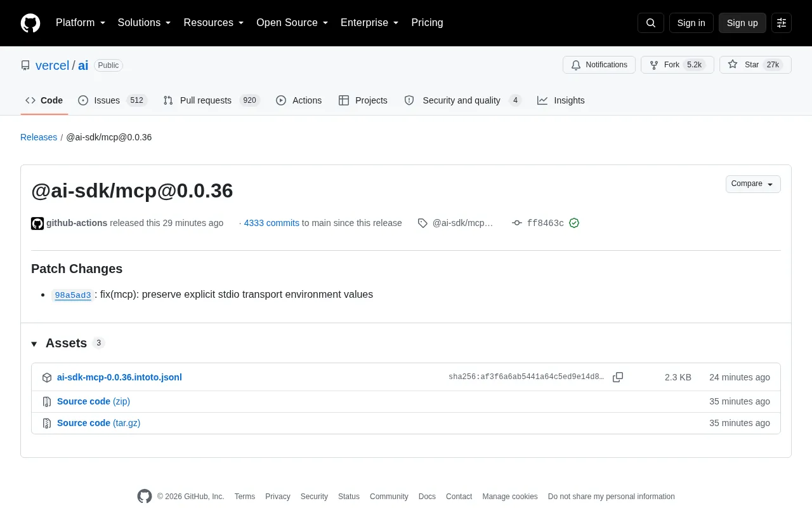812x508 pixels.
Task: Expand the Enterprise menu
Action: click(370, 23)
